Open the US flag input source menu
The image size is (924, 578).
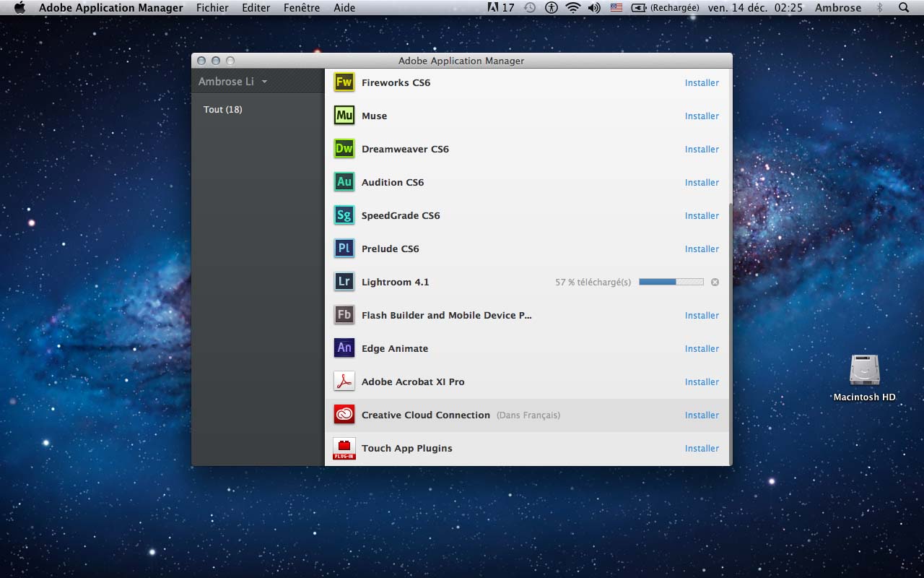(x=616, y=8)
